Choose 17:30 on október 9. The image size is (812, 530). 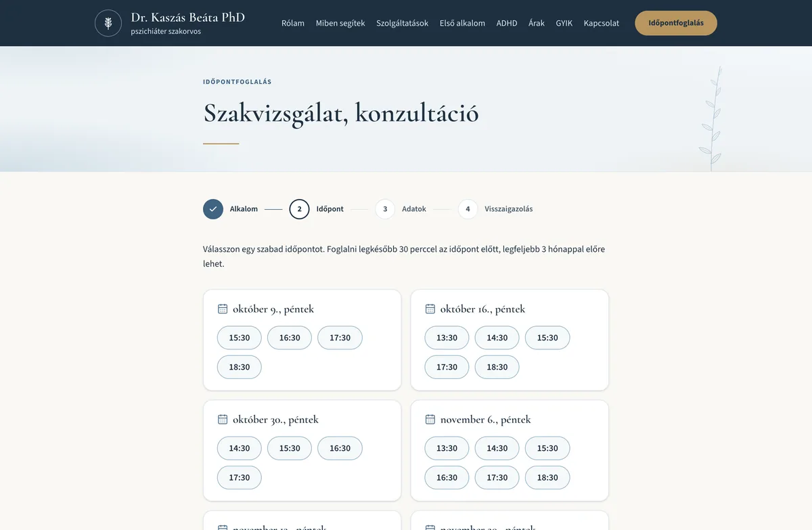click(x=340, y=338)
